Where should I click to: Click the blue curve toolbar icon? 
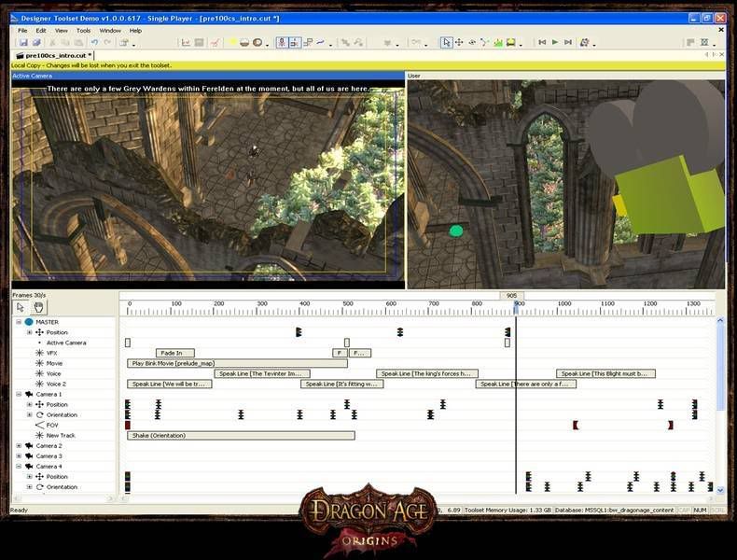[x=321, y=42]
